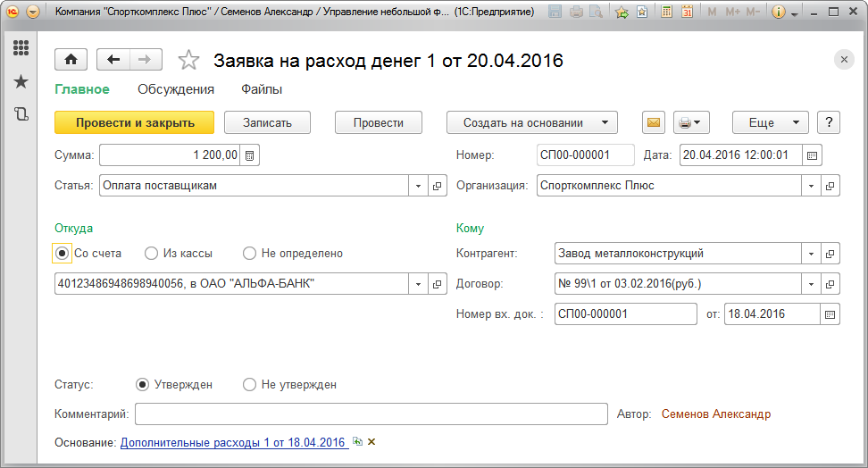Click the save icon in the title bar

coord(555,12)
